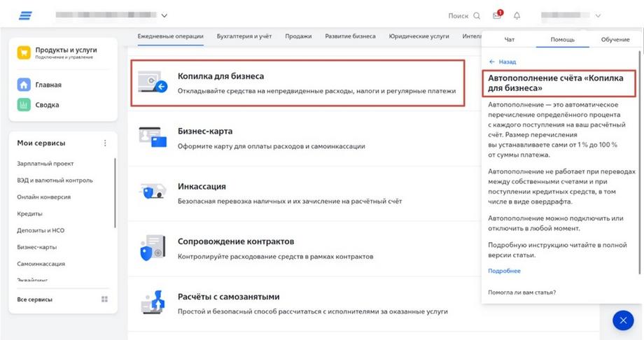Screen dimensions: 644x340
Task: Expand the user profile dropdown
Action: 598,15
